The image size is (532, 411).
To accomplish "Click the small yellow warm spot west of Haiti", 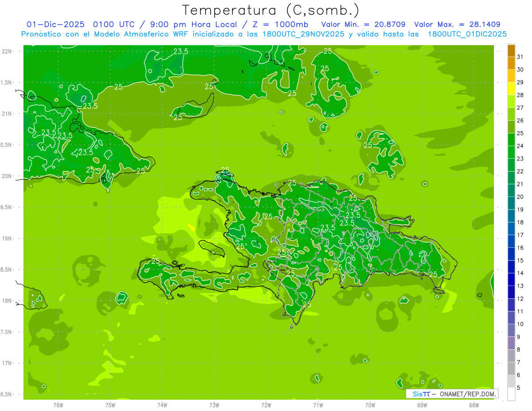I will (x=191, y=227).
